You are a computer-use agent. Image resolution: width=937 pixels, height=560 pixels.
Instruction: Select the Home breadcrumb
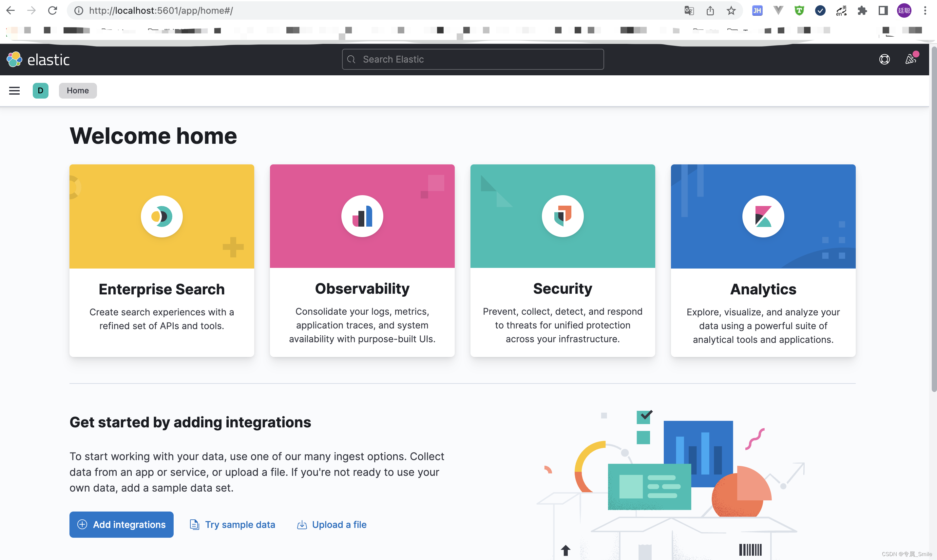point(78,91)
